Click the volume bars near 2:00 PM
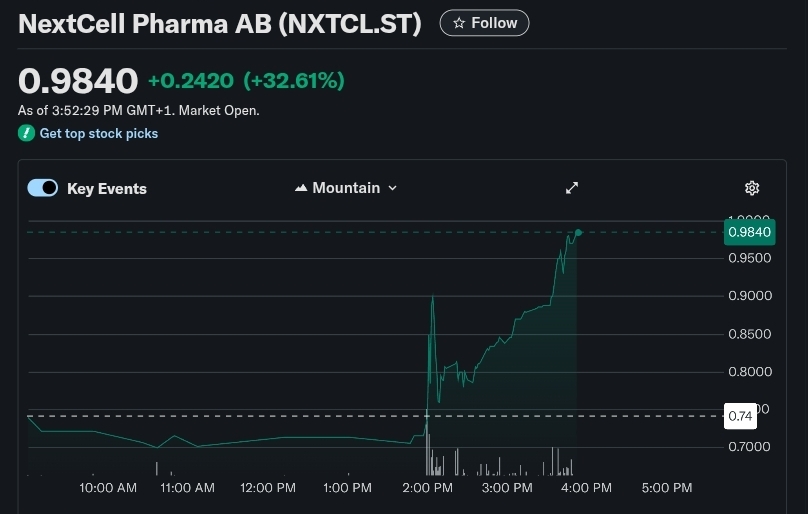 point(433,464)
